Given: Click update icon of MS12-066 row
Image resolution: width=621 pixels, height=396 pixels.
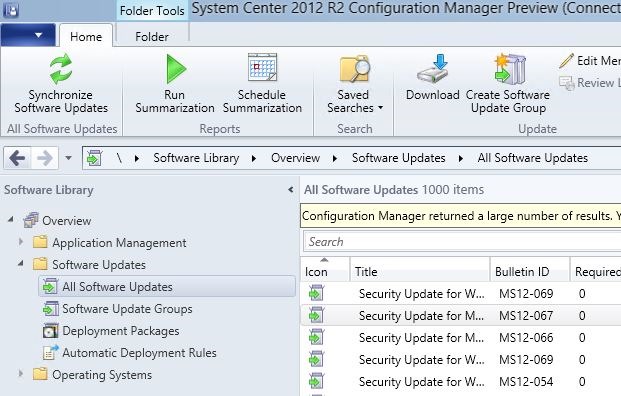Looking at the screenshot, I should coord(316,337).
